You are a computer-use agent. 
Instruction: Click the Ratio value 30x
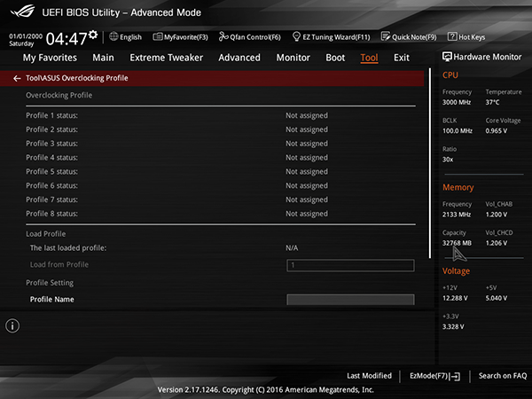[x=448, y=160]
